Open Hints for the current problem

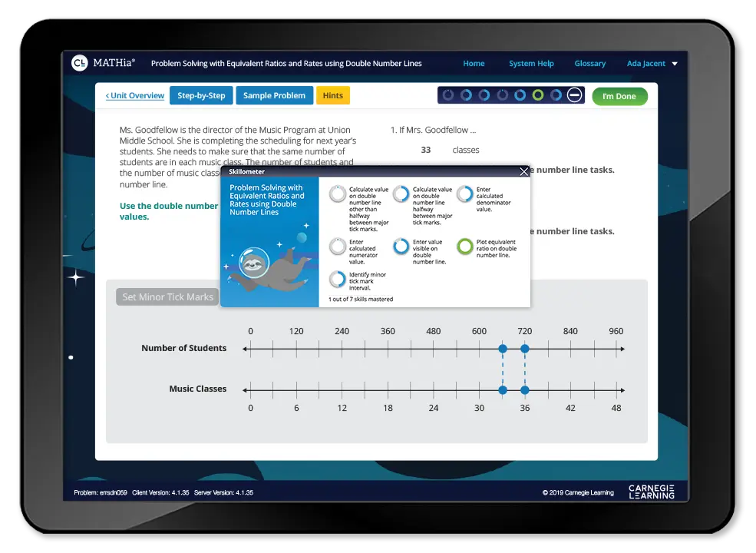tap(332, 95)
